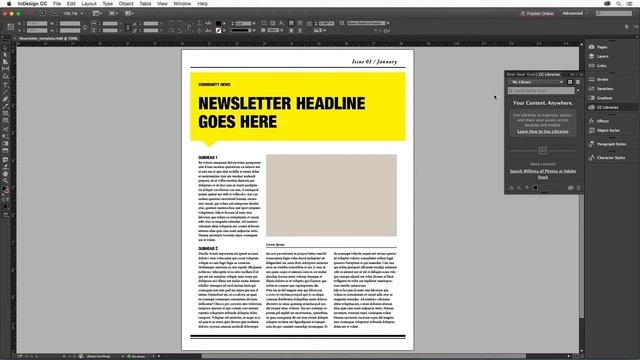640x360 pixels.
Task: Open the Screen Mode dropdown
Action: [113, 13]
